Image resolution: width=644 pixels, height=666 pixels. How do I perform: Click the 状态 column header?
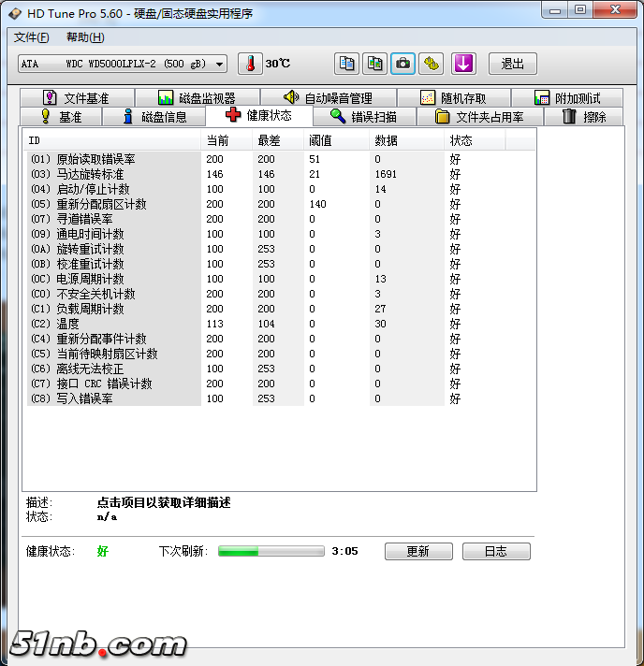[475, 140]
